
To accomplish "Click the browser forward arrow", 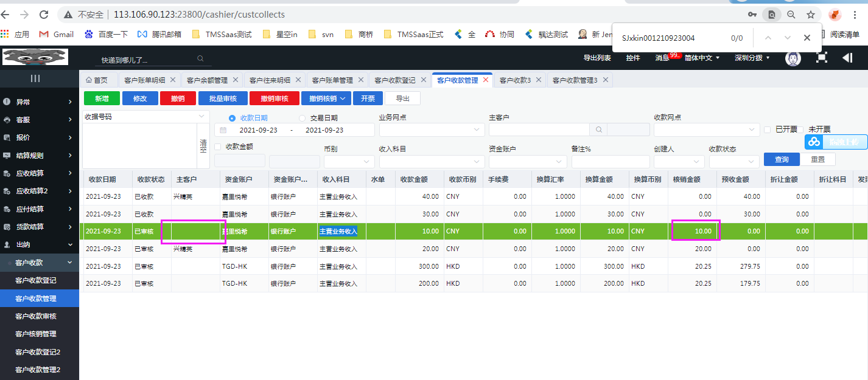I will point(24,14).
